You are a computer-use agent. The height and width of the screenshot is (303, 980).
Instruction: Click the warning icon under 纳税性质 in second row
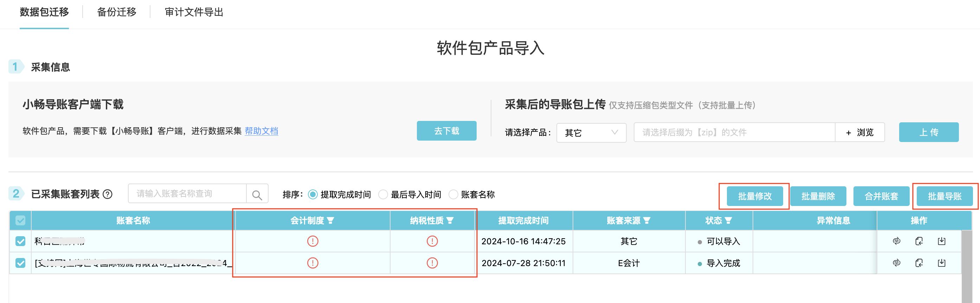432,263
